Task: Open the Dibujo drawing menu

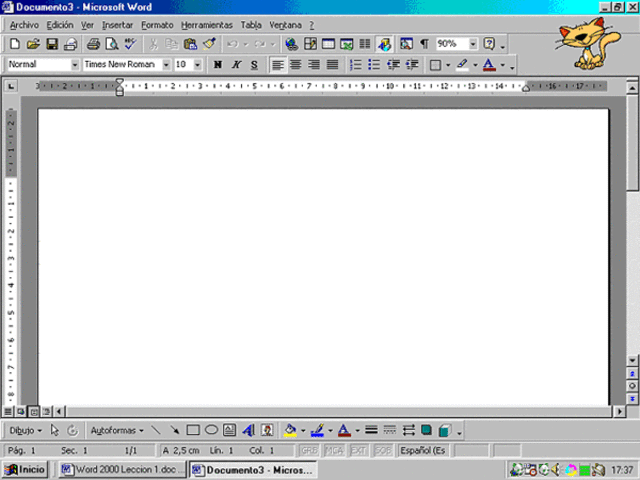Action: (25, 430)
